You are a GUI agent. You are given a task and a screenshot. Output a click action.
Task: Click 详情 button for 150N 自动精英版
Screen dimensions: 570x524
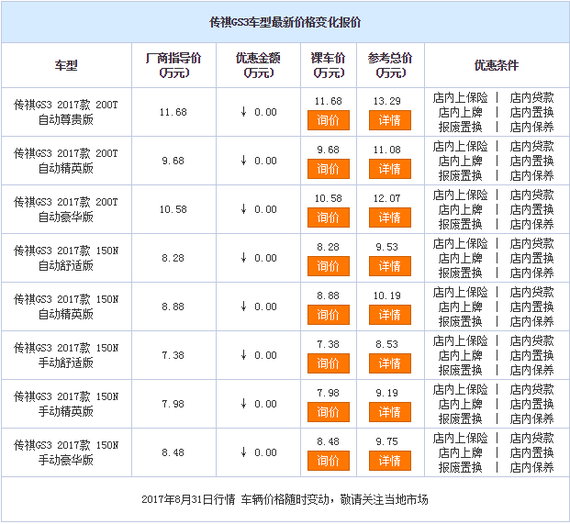coord(390,315)
